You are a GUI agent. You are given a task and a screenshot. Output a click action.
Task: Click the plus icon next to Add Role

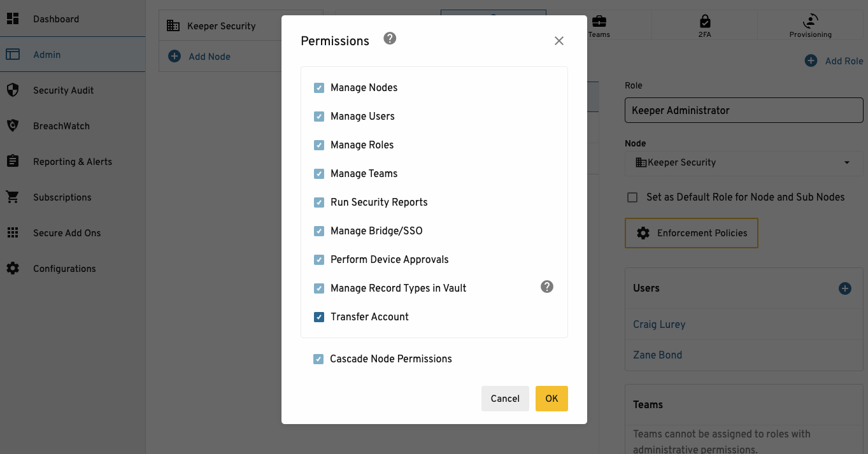pyautogui.click(x=811, y=61)
